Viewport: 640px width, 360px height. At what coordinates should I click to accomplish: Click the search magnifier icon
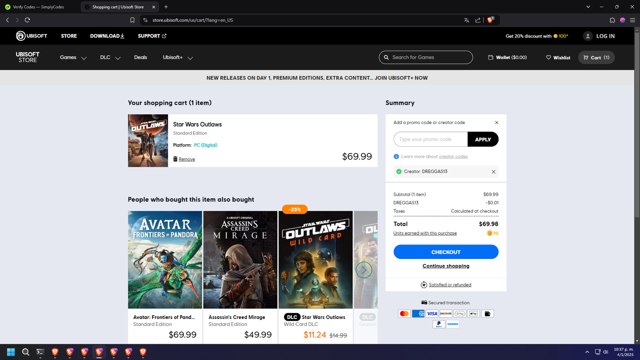point(386,58)
